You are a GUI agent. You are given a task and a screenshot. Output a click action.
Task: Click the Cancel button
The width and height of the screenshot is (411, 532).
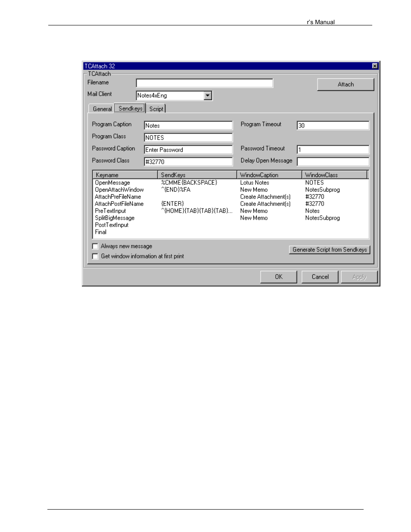pos(320,277)
